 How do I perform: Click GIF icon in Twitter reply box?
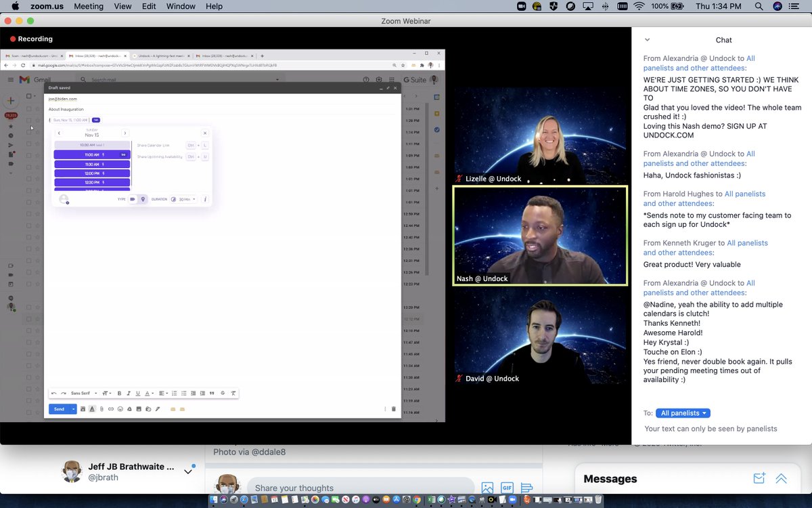coord(507,488)
